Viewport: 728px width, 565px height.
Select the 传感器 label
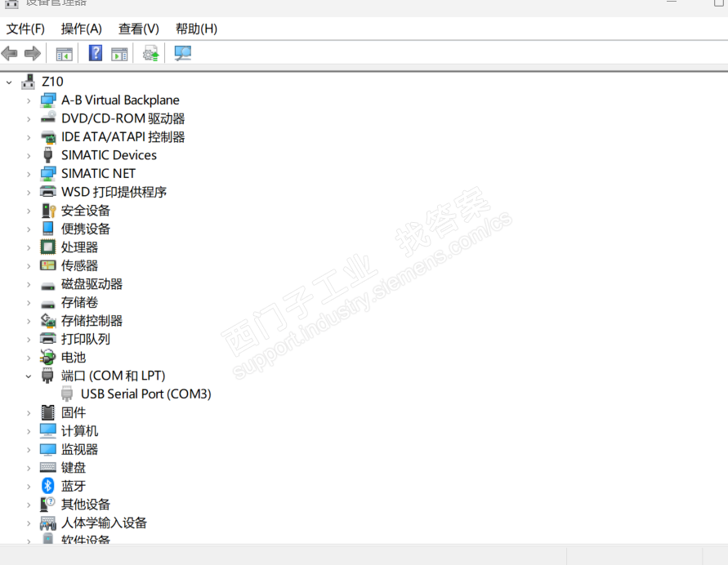tap(79, 265)
